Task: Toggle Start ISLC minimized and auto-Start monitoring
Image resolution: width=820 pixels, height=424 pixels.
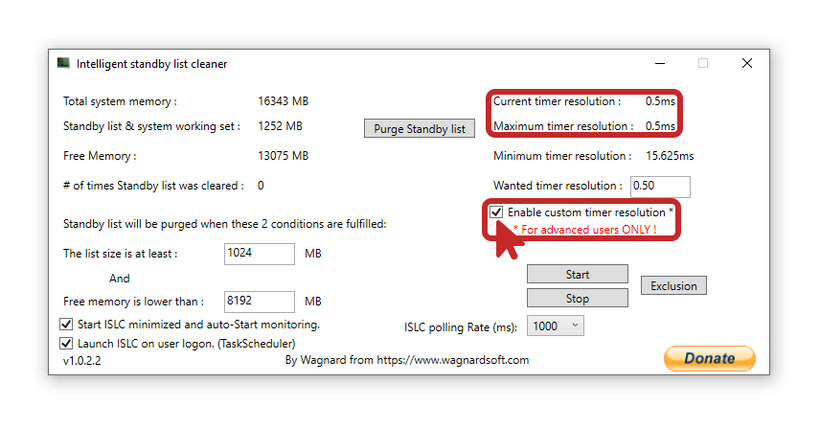Action: click(x=67, y=325)
